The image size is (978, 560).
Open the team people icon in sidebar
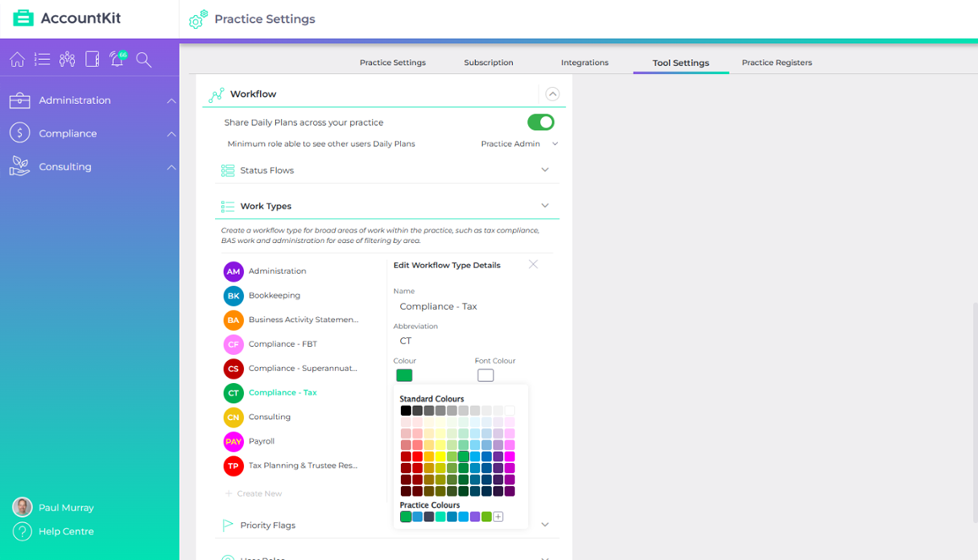click(x=67, y=59)
